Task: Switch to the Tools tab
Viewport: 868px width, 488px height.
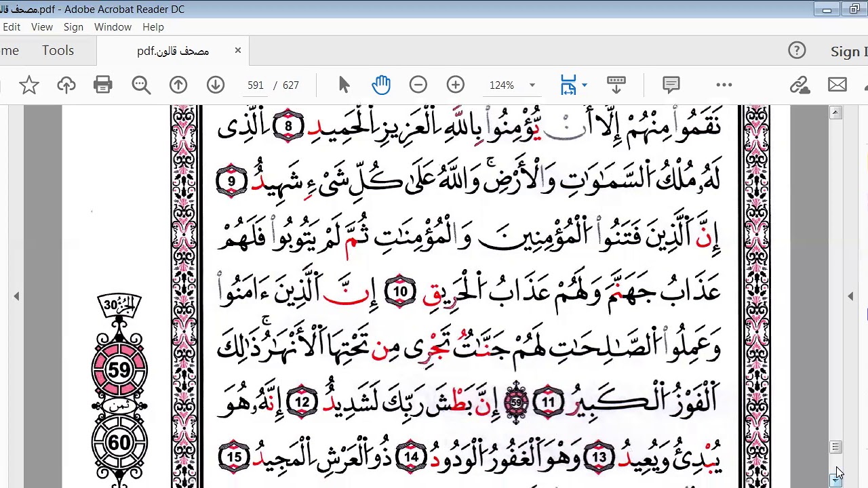Action: pos(58,51)
